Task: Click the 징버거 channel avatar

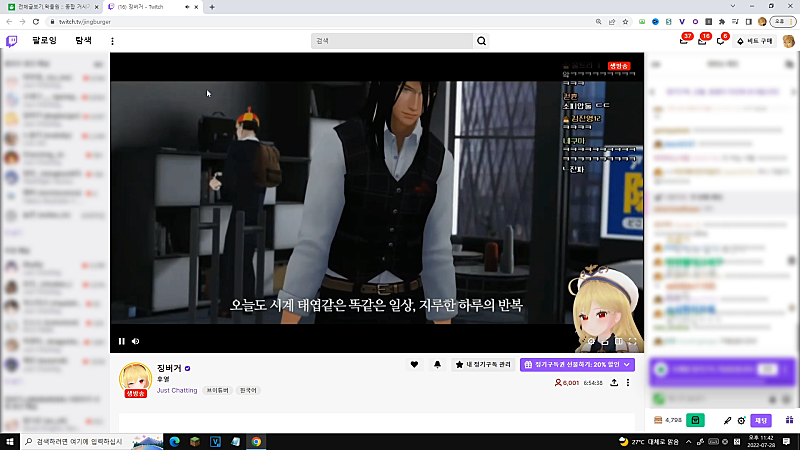Action: point(135,379)
